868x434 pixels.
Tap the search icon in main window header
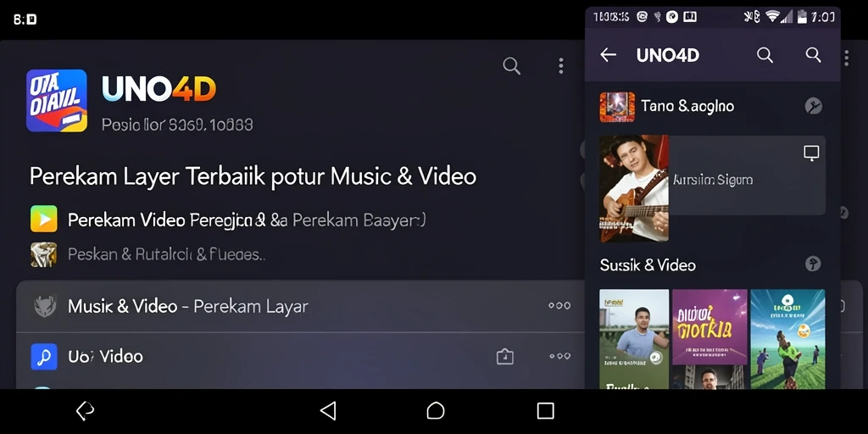pyautogui.click(x=511, y=66)
